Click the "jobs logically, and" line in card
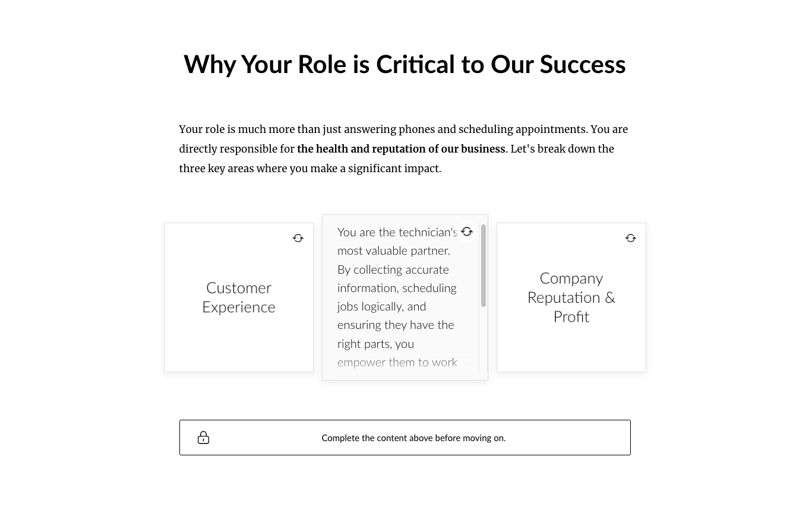Viewport: 812px width, 507px height. [x=381, y=306]
